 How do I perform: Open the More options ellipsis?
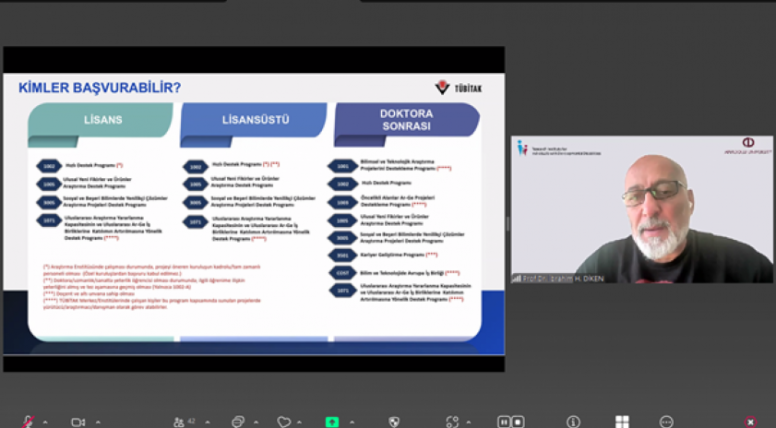[667, 421]
